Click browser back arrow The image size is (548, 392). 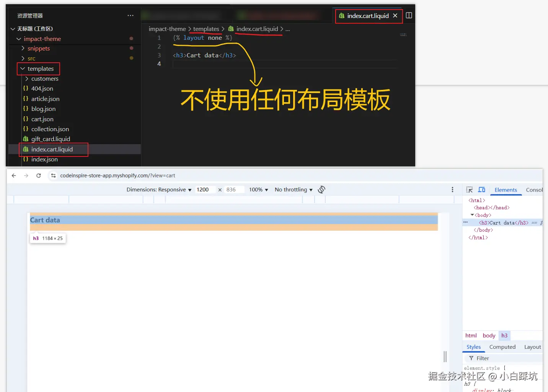(x=14, y=176)
